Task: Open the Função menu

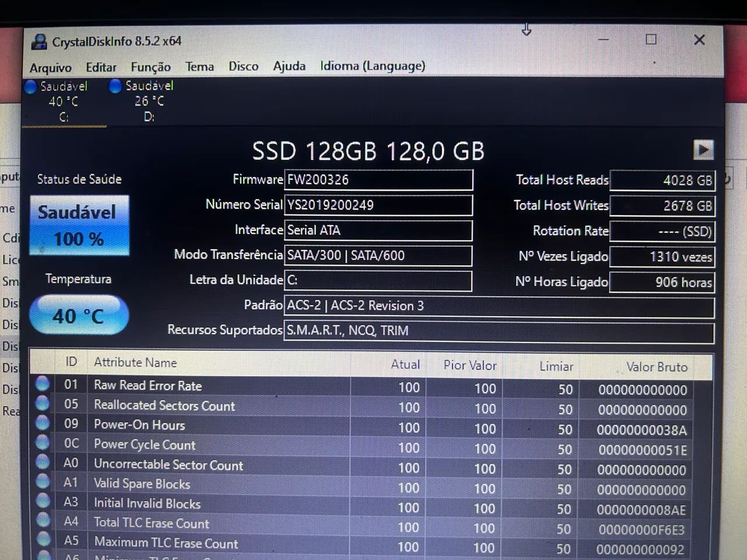Action: (151, 67)
